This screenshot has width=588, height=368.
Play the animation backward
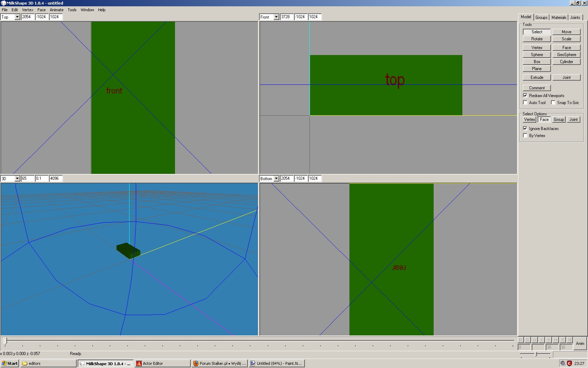coord(535,340)
